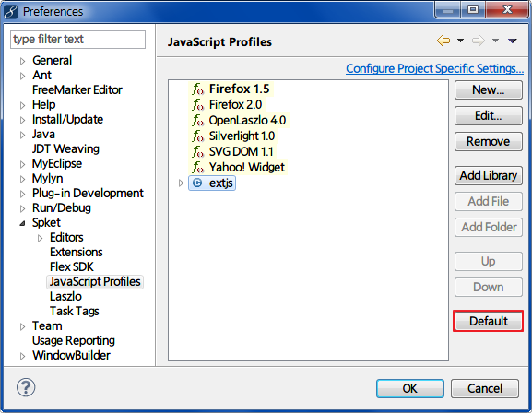
Task: Select the WindowBuilder tree label
Action: click(x=71, y=356)
